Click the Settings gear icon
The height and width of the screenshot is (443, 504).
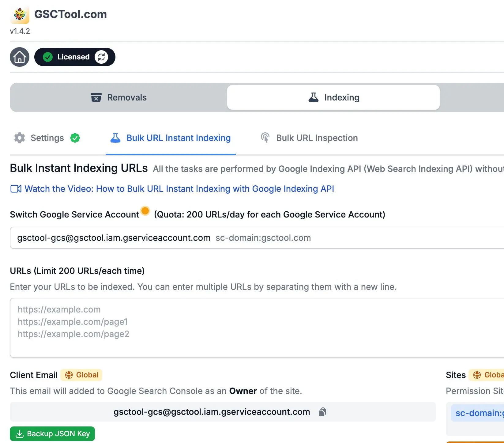coord(20,138)
